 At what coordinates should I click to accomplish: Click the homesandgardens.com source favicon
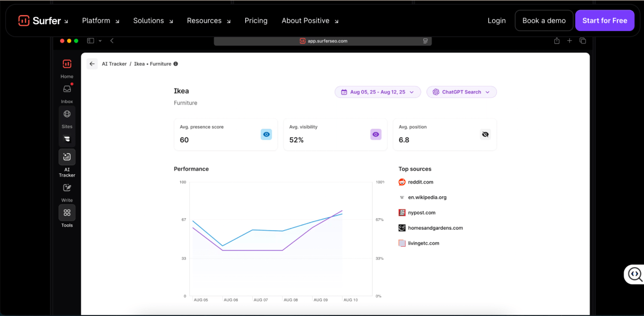402,228
